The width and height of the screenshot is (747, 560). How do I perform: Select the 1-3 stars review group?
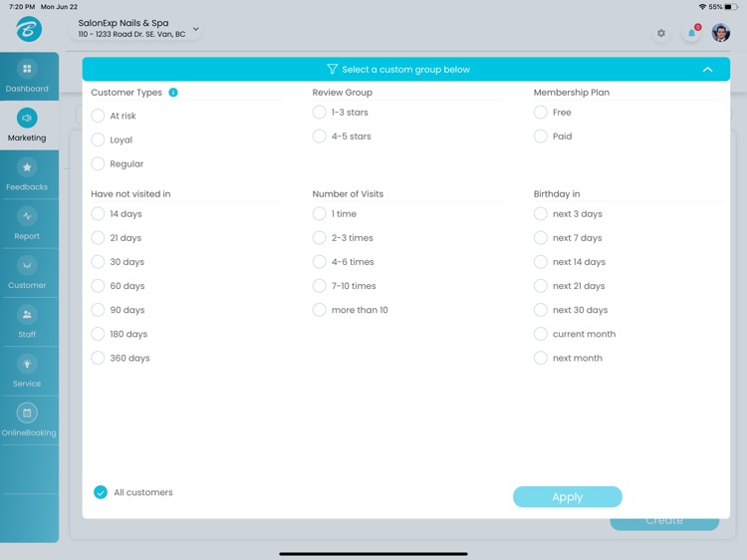[x=319, y=113]
